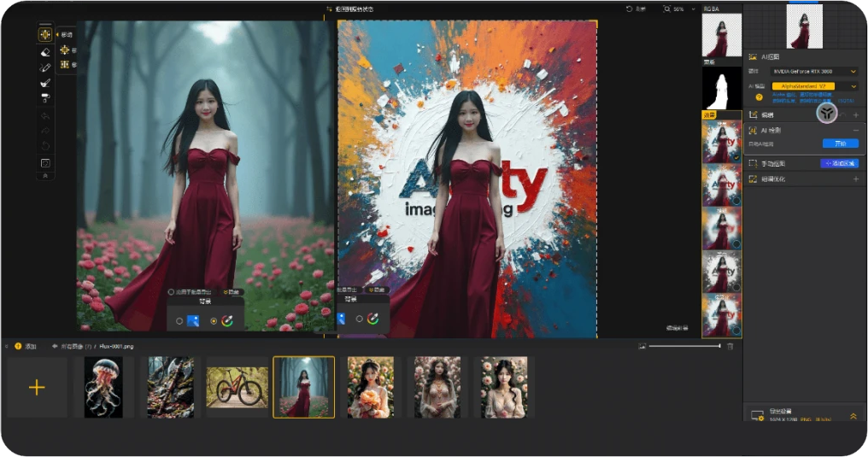Select the blue image background radio on left preview
The width and height of the screenshot is (868, 457).
[x=179, y=321]
